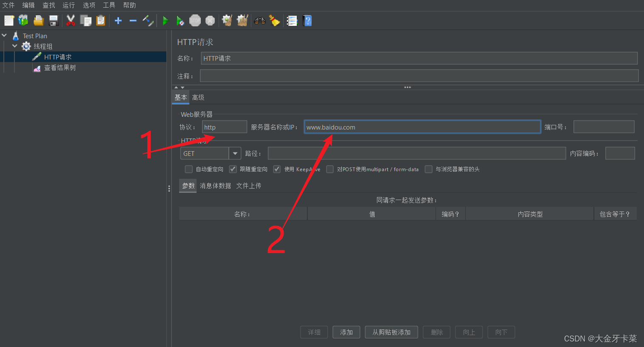Viewport: 644px width, 347px height.
Task: Click the 路径 path field
Action: pos(417,153)
